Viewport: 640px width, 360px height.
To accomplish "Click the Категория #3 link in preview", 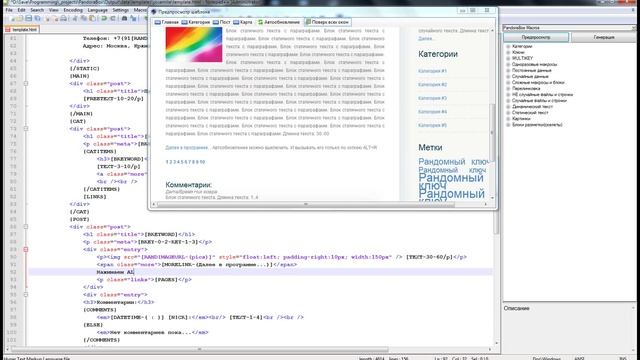I will click(x=432, y=98).
